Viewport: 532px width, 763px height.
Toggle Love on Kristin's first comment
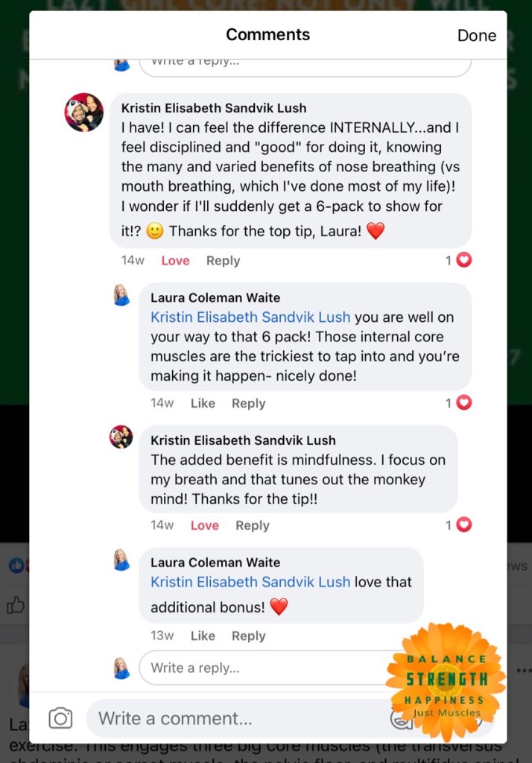175,261
